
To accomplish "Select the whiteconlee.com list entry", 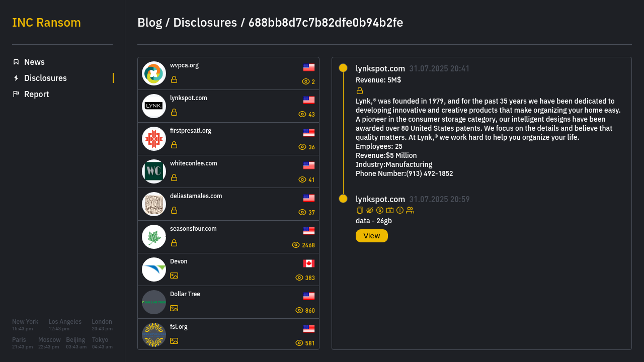I will pos(228,171).
